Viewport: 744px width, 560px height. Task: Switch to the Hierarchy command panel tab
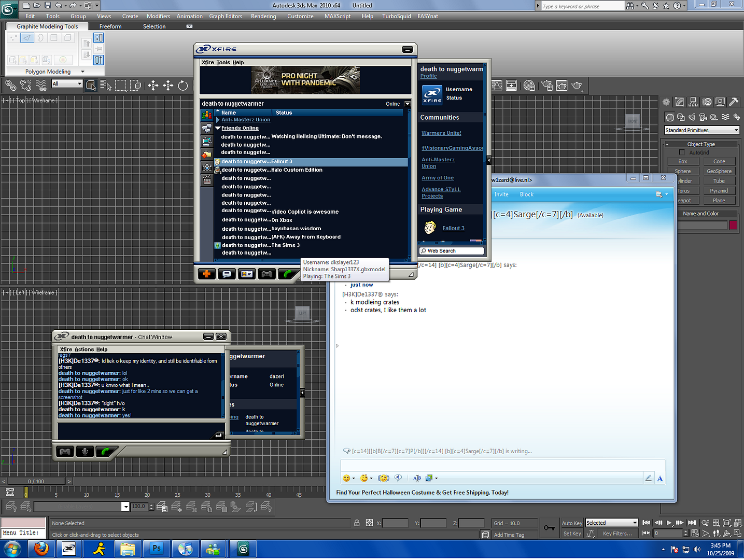point(693,102)
